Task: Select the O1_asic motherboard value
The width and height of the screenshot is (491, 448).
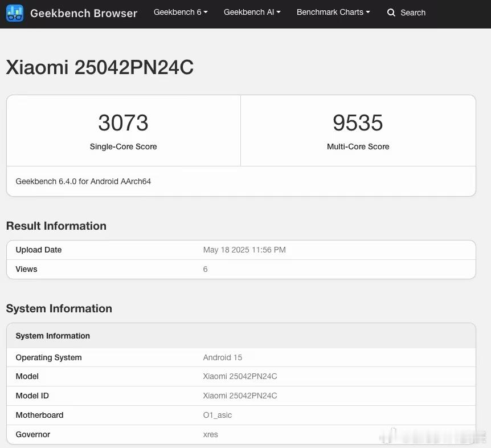Action: pyautogui.click(x=218, y=415)
